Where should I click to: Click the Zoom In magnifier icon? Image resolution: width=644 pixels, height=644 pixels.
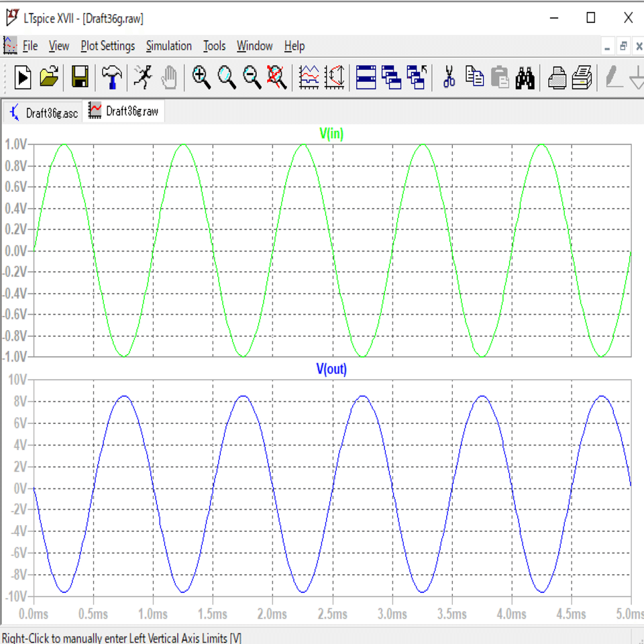point(201,77)
